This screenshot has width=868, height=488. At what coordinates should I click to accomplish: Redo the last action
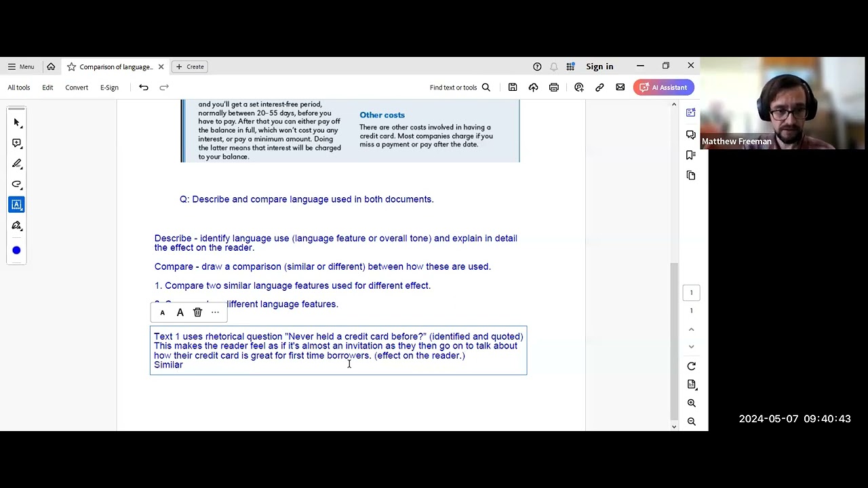[164, 87]
